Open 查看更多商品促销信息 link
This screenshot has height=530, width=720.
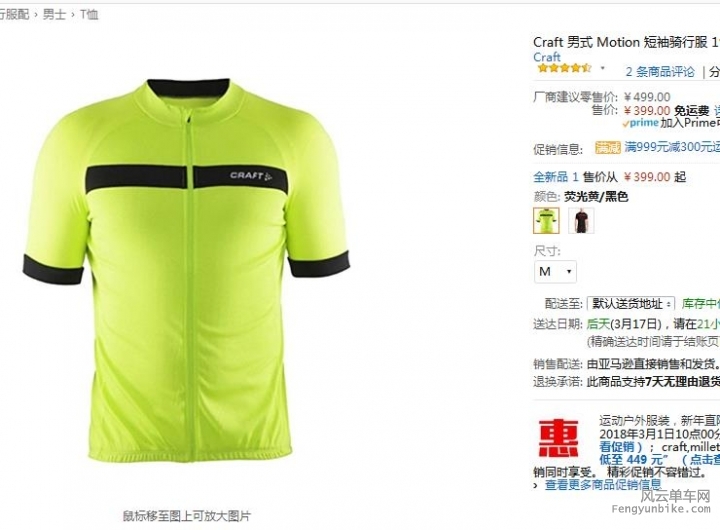pyautogui.click(x=603, y=485)
